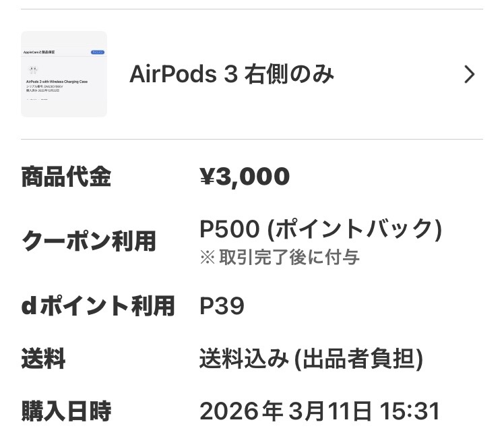
Task: Click the 購入済み date line in thumbnail
Action: 42,90
